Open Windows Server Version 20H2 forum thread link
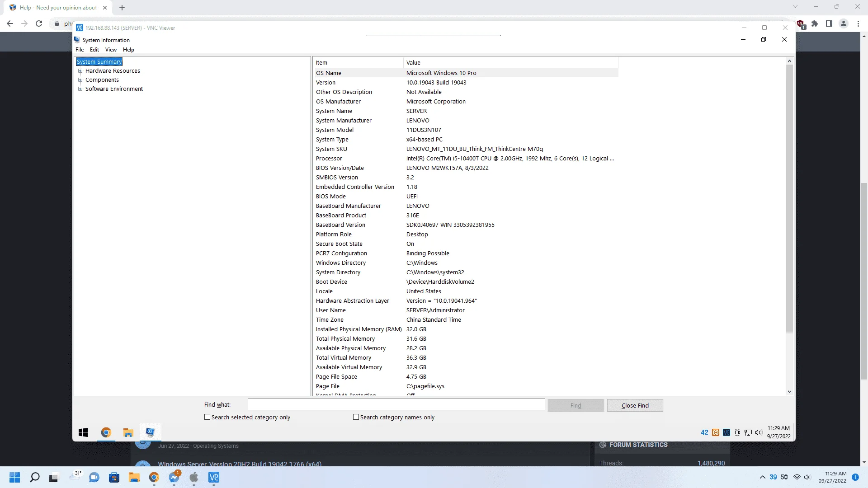 click(x=240, y=464)
